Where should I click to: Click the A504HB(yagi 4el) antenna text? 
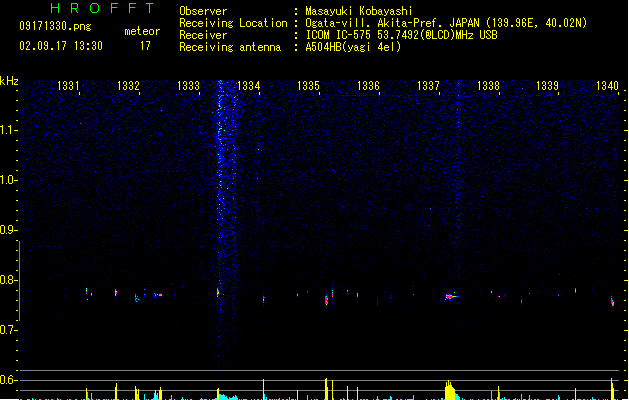tap(353, 47)
